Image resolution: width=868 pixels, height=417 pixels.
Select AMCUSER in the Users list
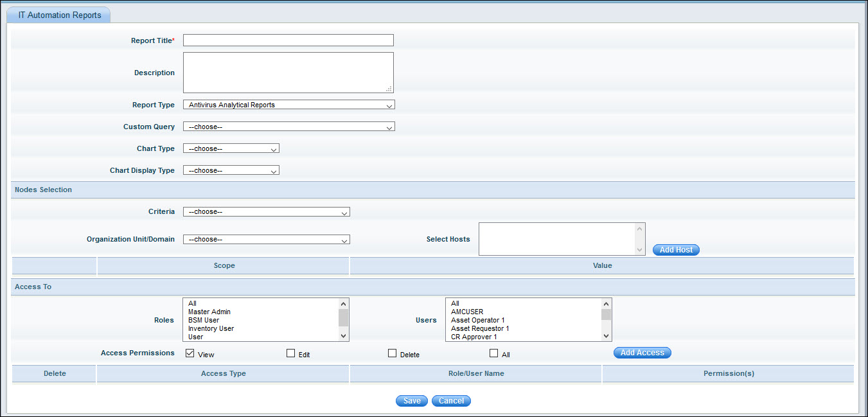pos(466,312)
